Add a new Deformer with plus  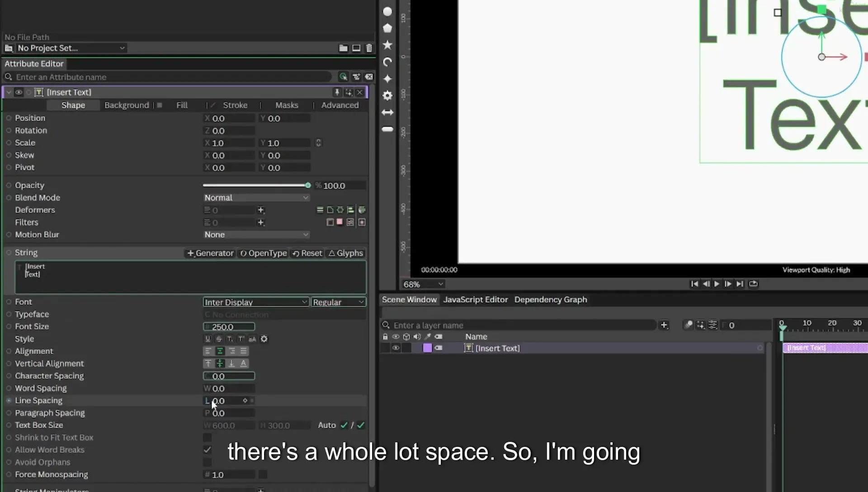click(260, 210)
